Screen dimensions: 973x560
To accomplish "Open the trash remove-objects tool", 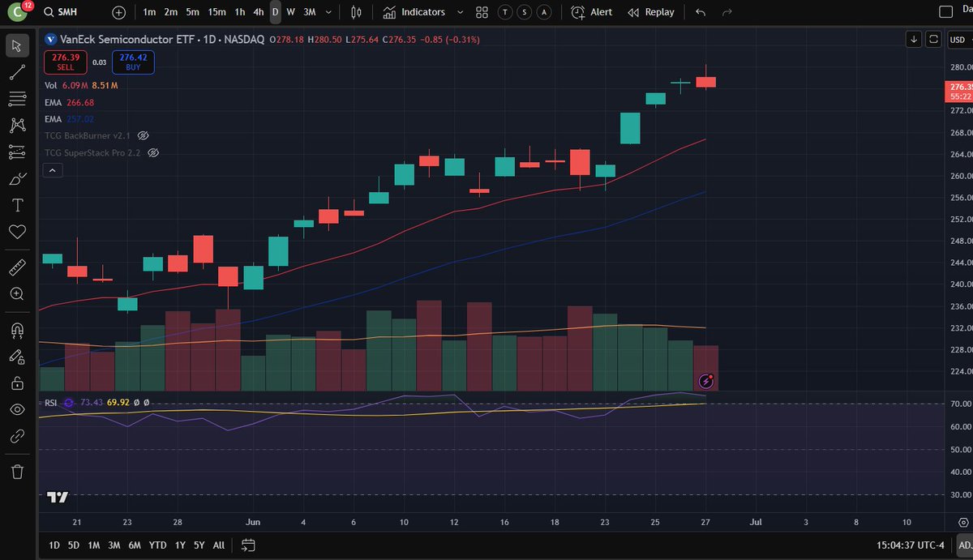I will (17, 471).
